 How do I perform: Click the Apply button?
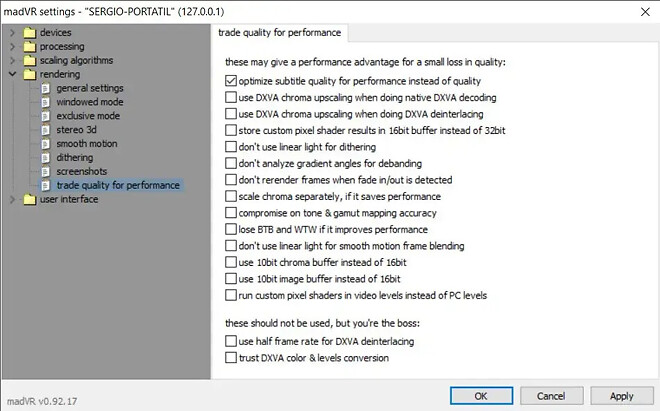[621, 396]
